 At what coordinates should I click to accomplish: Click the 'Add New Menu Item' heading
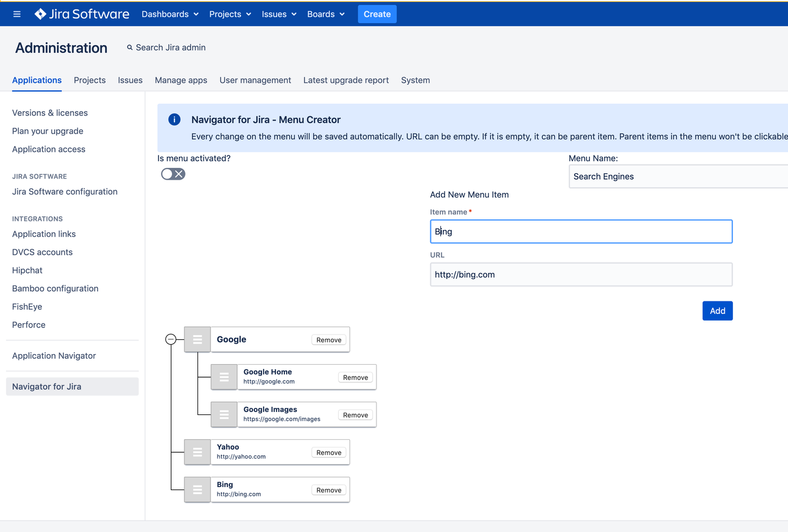tap(469, 194)
